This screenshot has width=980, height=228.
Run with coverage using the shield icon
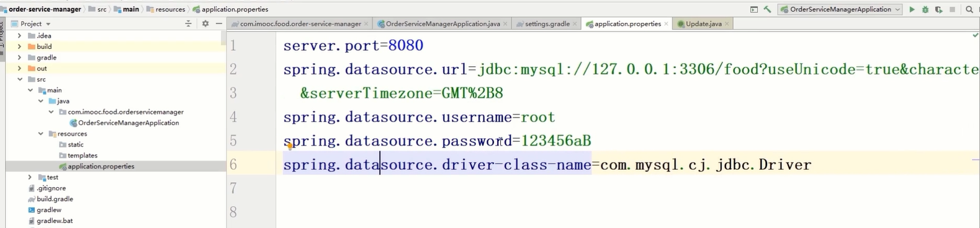click(939, 9)
